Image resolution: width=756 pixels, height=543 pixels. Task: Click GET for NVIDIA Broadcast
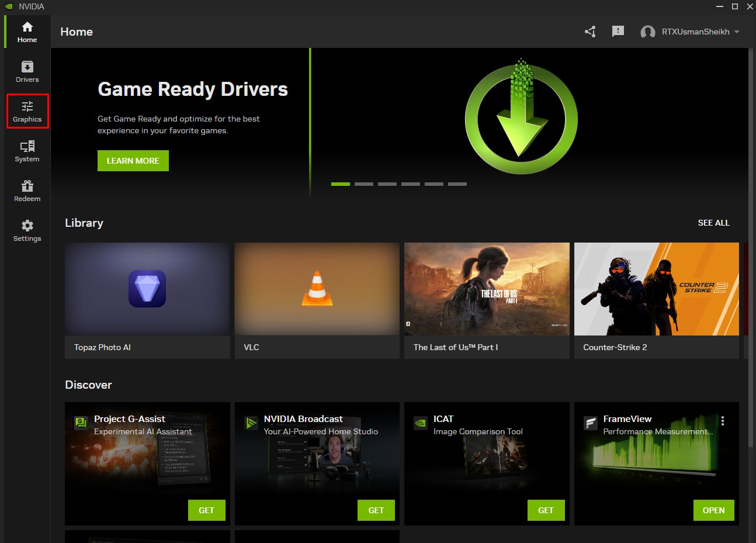376,510
